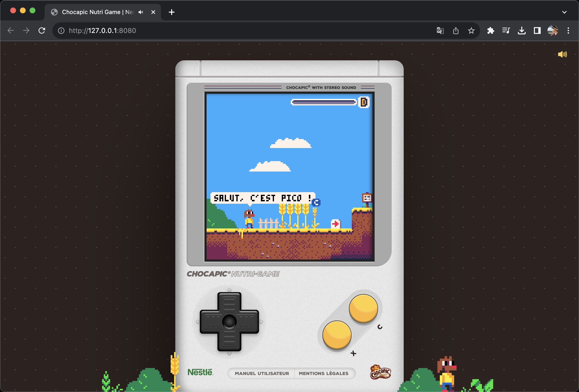The height and width of the screenshot is (392, 579).
Task: Bookmark this page with the star icon
Action: (x=471, y=31)
